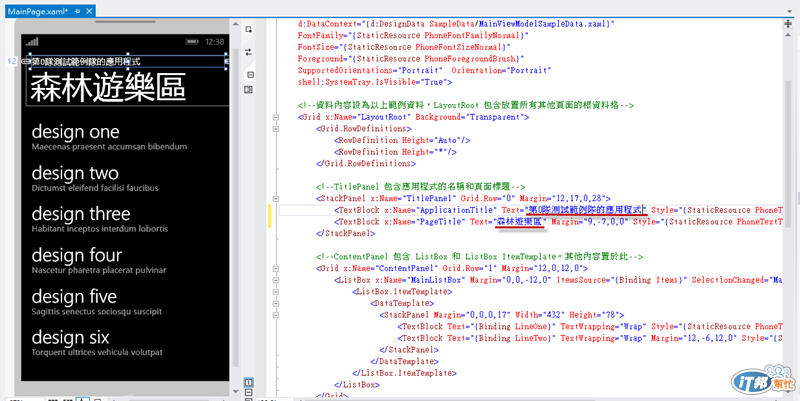
Task: Click the FontFamily PhoneFontFamilyNormal line
Action: [413, 36]
